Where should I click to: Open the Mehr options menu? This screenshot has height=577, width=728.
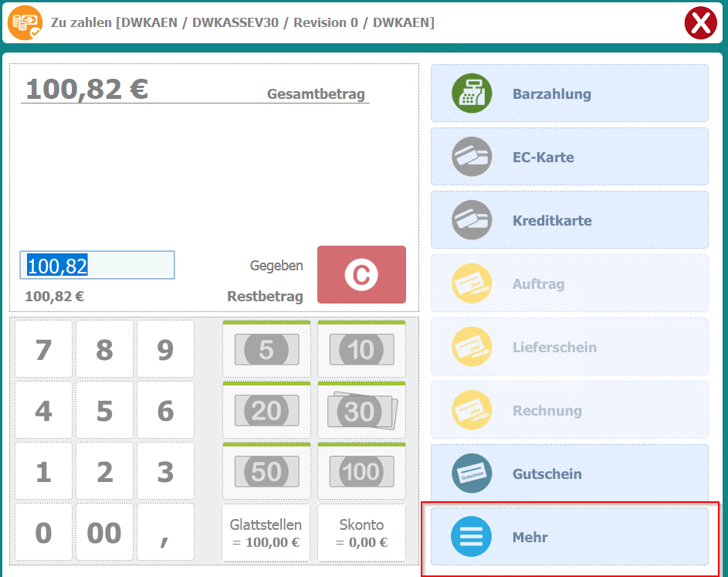coord(569,537)
